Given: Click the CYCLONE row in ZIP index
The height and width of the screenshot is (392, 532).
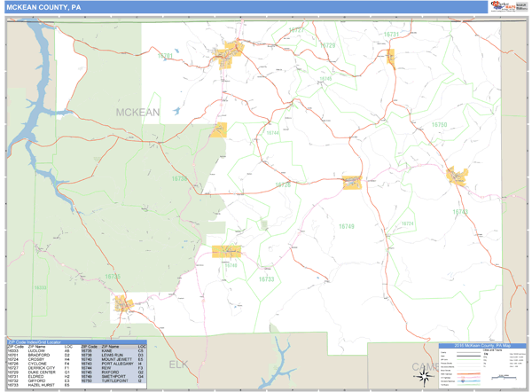Looking at the screenshot, I should (38, 364).
